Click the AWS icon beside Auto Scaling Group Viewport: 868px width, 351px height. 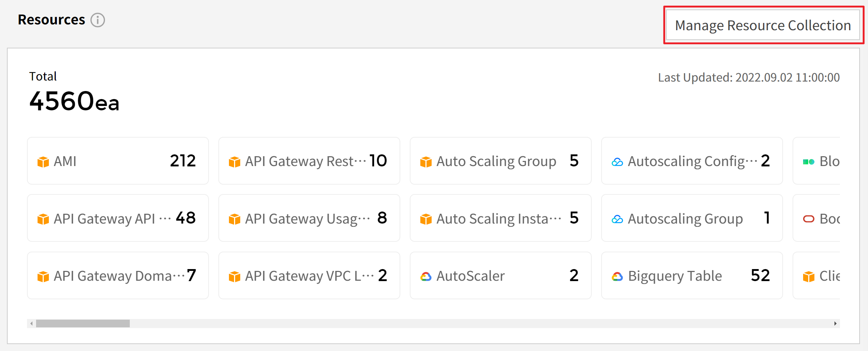tap(426, 162)
